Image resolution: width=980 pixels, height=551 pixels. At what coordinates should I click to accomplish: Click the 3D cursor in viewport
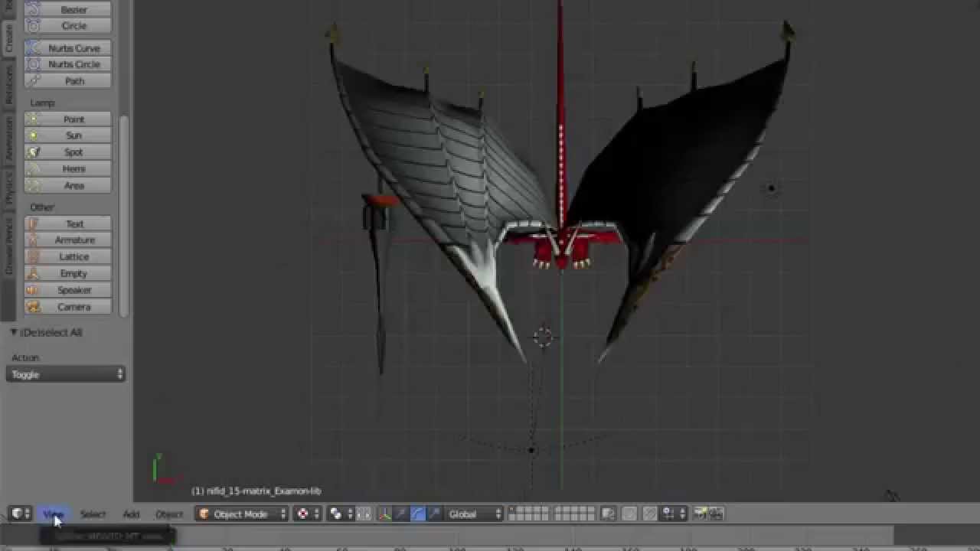pyautogui.click(x=543, y=337)
